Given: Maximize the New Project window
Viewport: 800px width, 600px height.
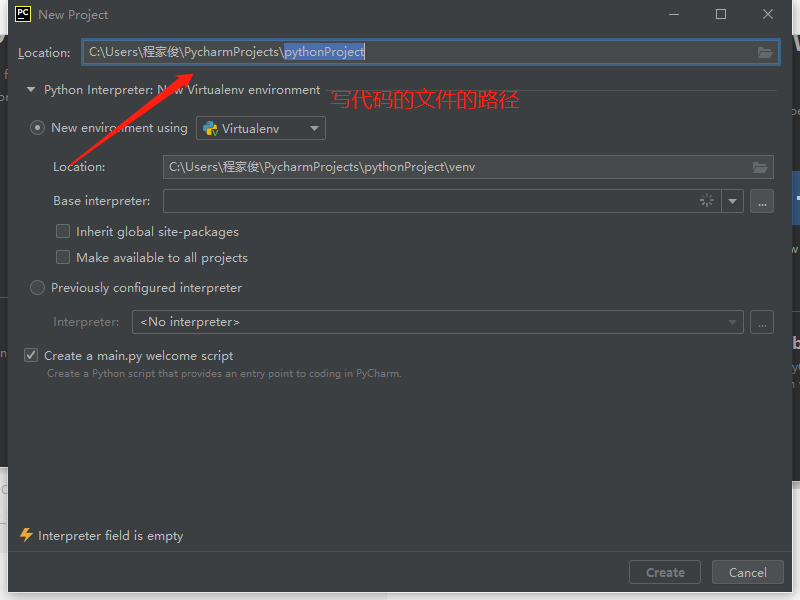Looking at the screenshot, I should 720,14.
